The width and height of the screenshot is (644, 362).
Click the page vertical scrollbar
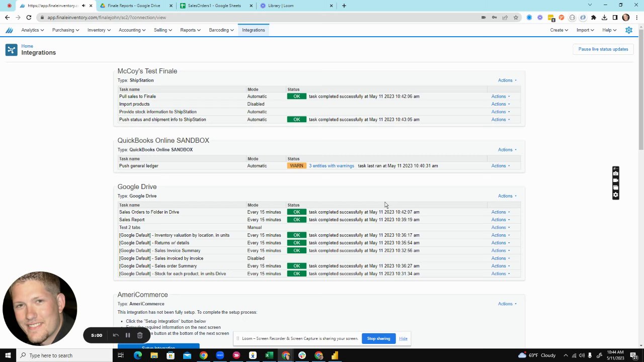pos(640,90)
